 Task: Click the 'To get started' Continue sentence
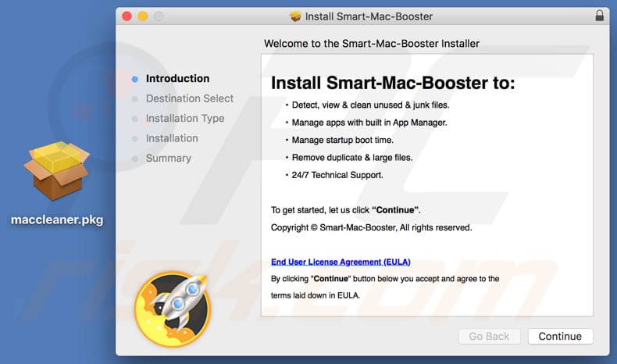pos(345,210)
